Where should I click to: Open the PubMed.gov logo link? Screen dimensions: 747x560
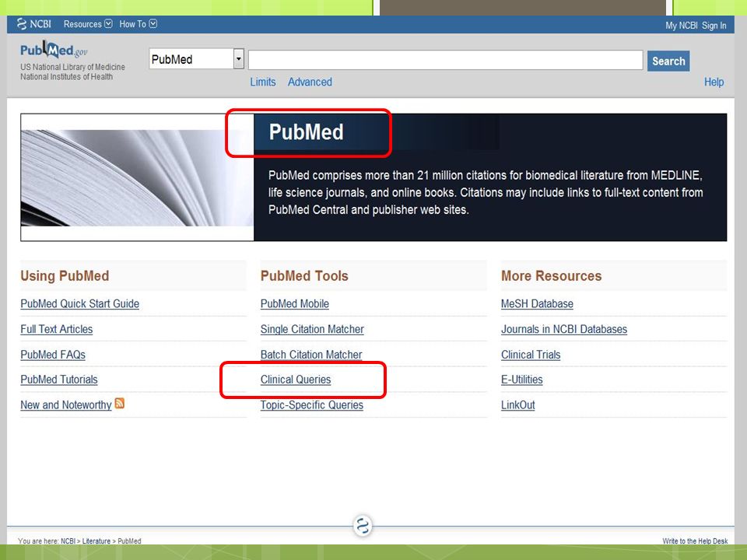click(x=54, y=50)
